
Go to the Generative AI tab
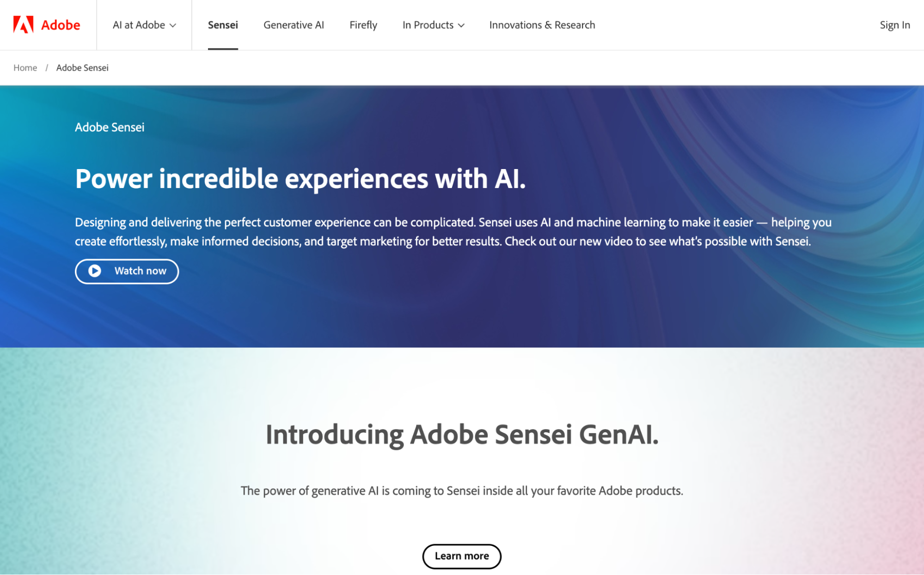point(294,25)
